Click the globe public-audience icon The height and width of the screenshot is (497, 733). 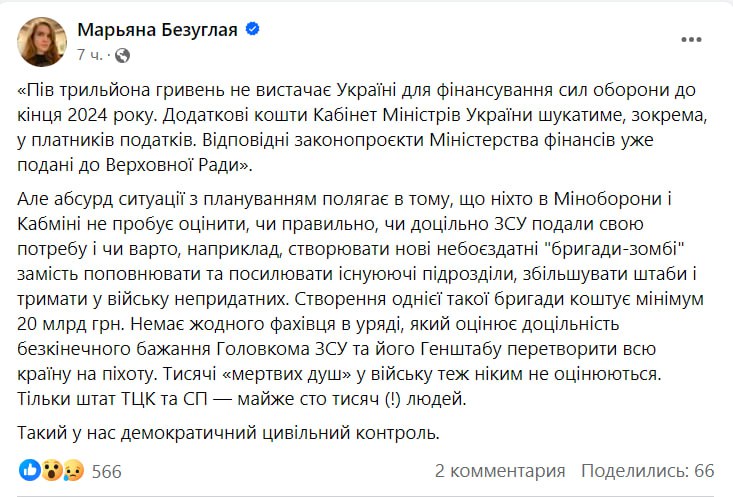point(123,53)
